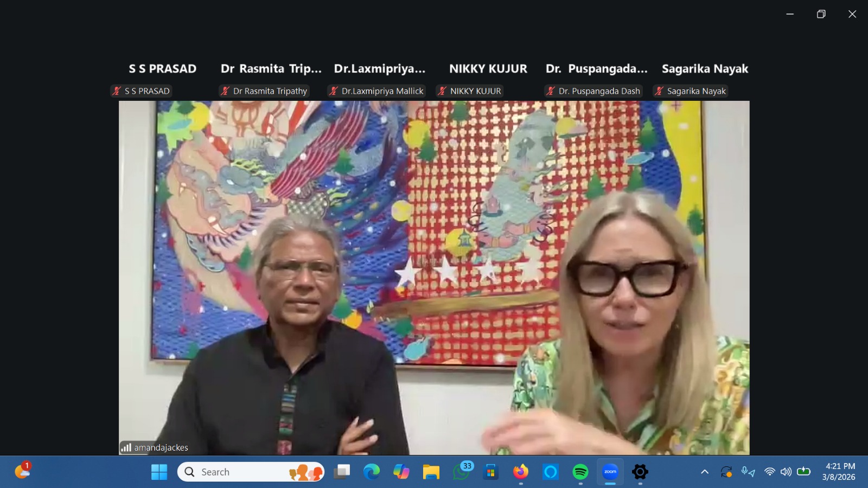Open File Explorer folder icon

point(431,472)
